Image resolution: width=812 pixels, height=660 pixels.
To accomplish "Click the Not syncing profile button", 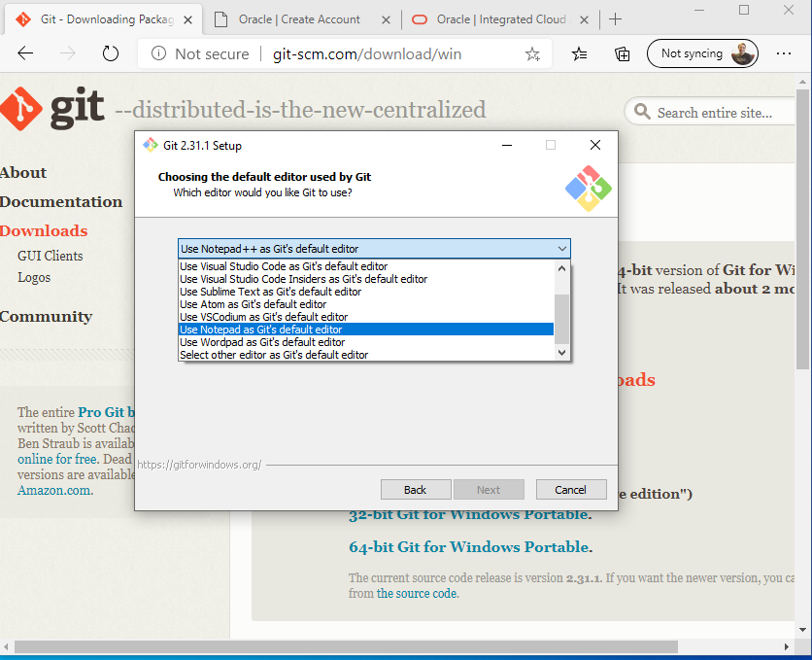I will click(702, 54).
